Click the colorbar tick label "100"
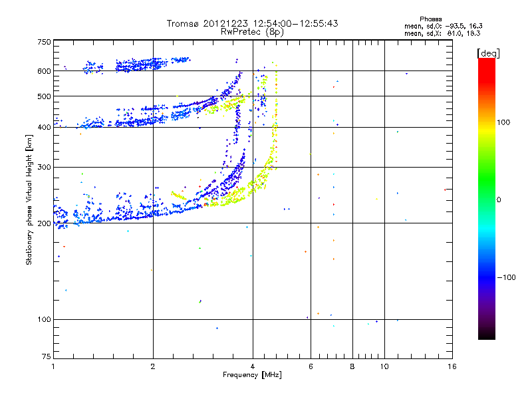This screenshot has height=399, width=532. click(x=503, y=122)
